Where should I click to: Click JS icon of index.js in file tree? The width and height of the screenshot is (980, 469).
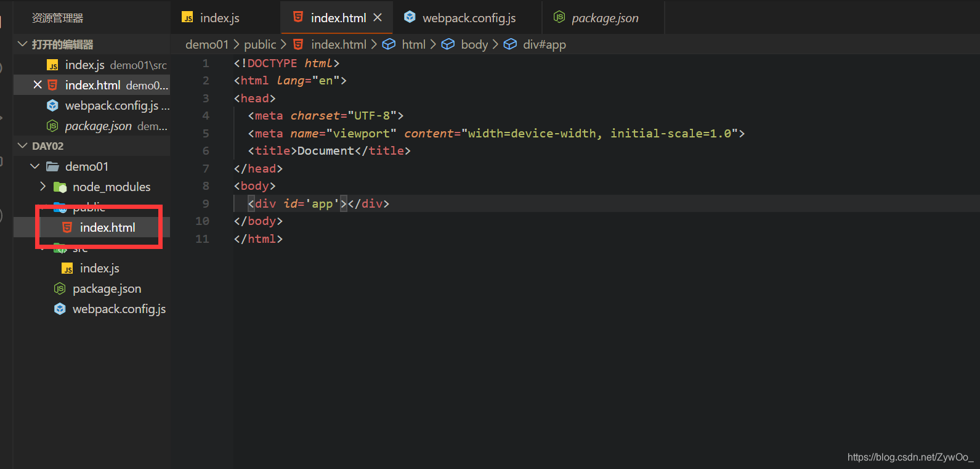pos(68,269)
